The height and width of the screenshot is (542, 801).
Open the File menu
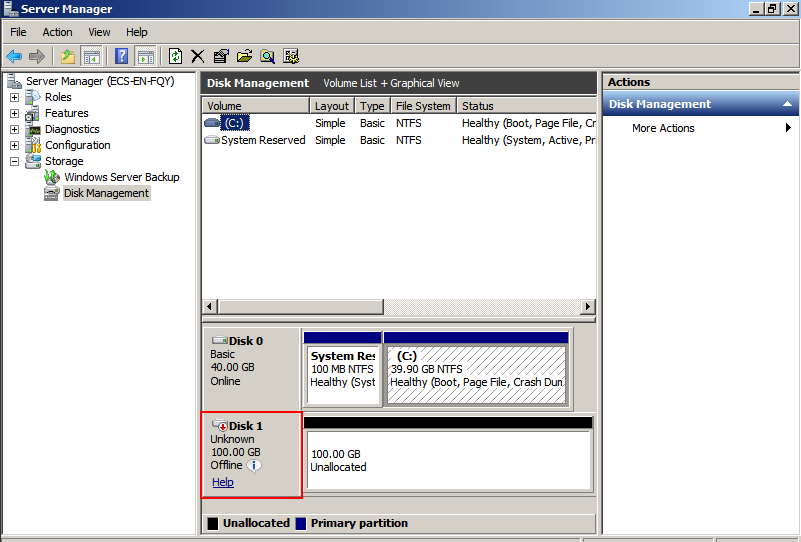(x=18, y=32)
